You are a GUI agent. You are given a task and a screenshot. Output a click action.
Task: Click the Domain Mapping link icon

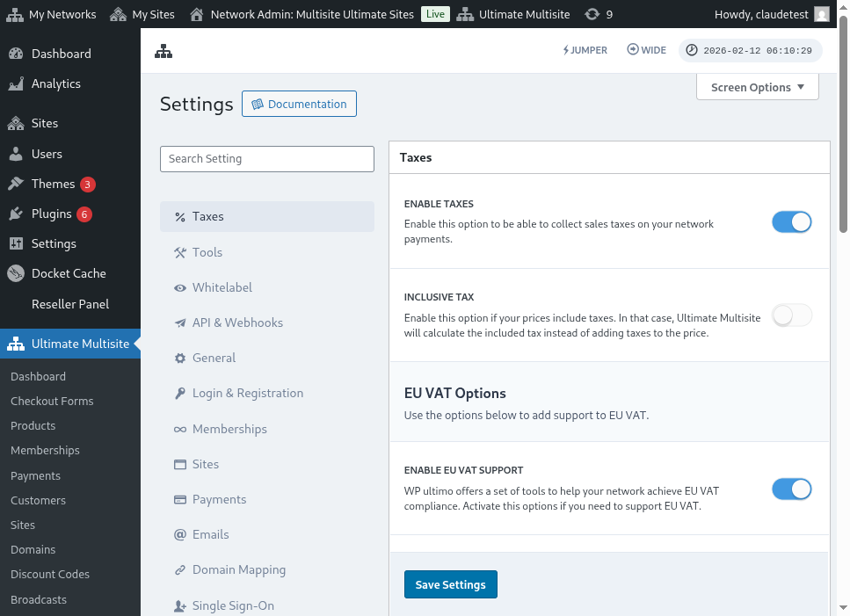[180, 570]
